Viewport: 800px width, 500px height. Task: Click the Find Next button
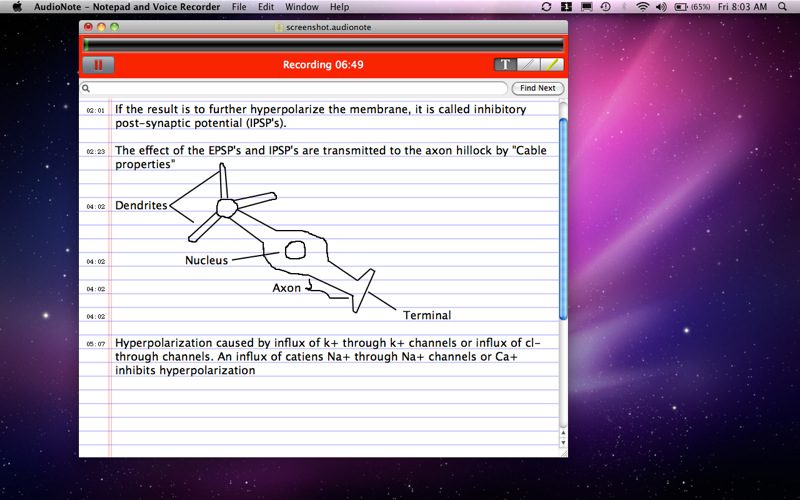[538, 88]
